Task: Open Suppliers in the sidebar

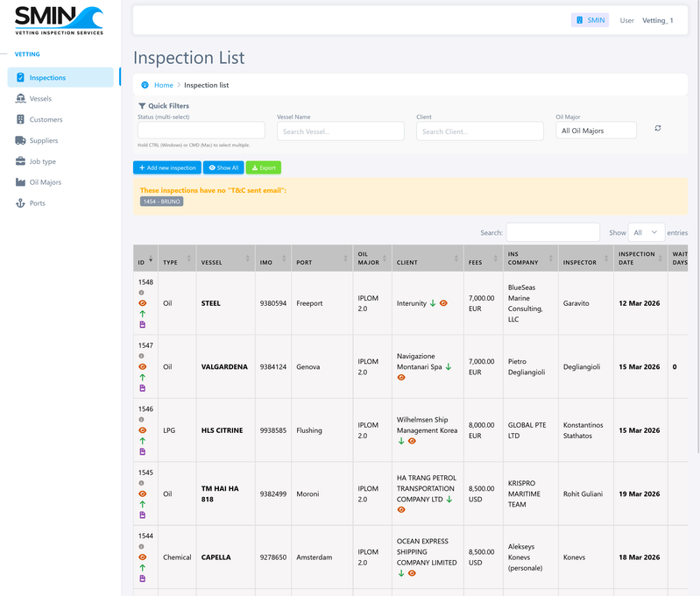Action: (43, 140)
